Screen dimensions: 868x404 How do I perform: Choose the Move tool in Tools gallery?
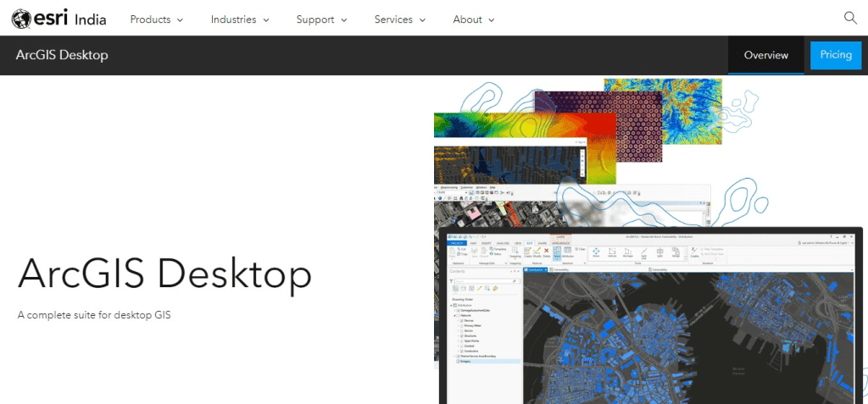[596, 252]
